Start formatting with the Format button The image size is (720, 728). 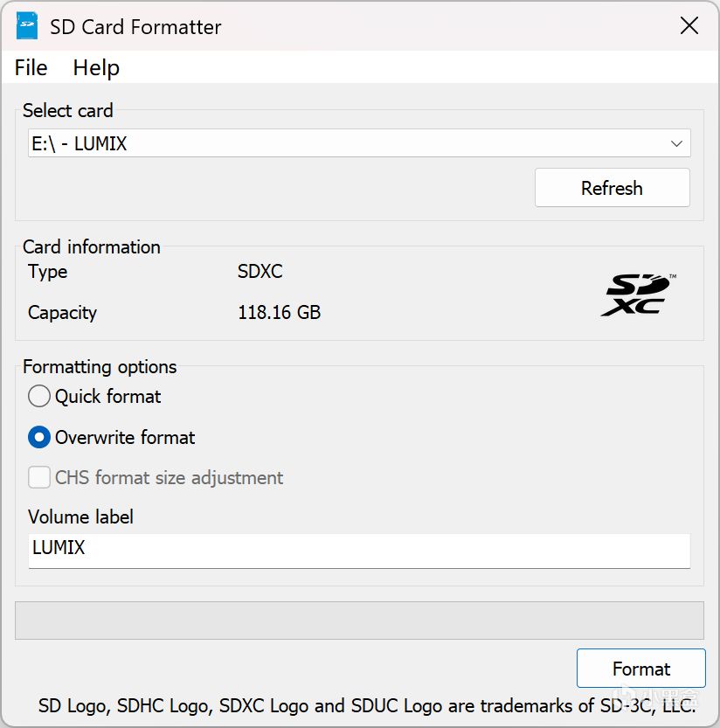point(640,669)
